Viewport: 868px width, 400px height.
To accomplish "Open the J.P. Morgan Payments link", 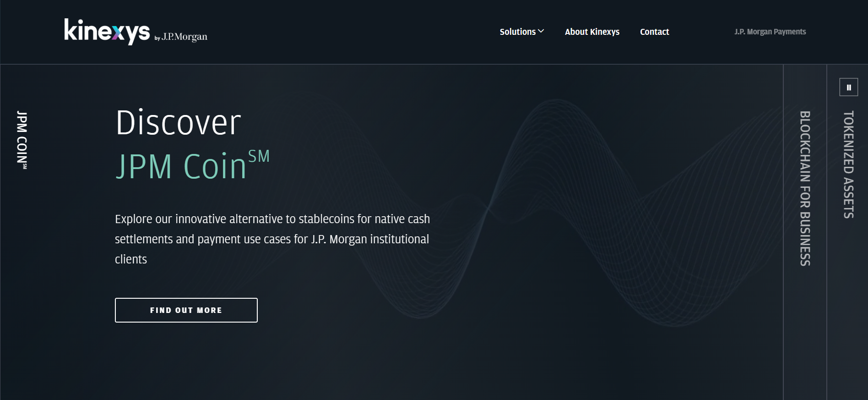I will click(x=770, y=32).
